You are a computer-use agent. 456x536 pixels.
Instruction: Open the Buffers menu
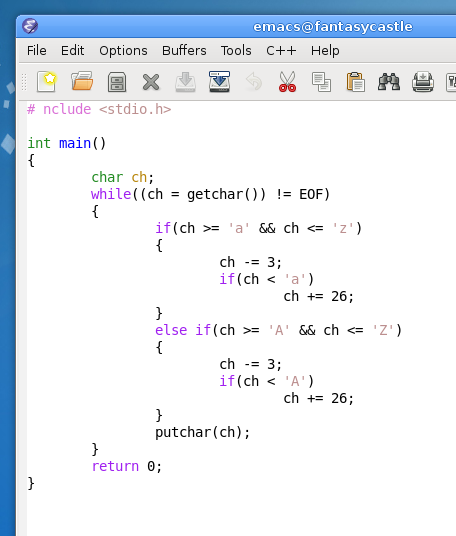(184, 51)
